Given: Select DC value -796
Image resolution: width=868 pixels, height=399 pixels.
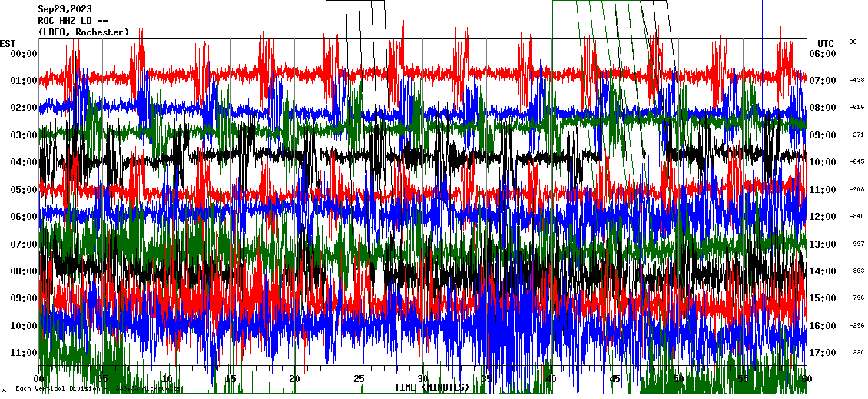Looking at the screenshot, I should tap(856, 298).
